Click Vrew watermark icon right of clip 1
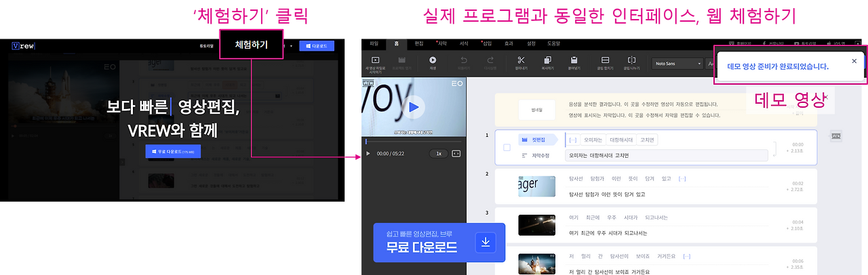This screenshot has height=275, width=868. (x=836, y=136)
